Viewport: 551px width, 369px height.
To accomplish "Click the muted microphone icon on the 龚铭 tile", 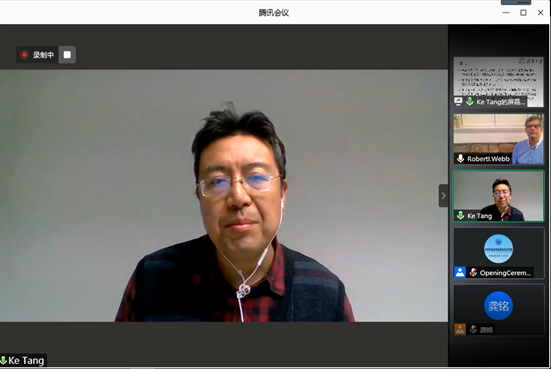I will point(473,329).
